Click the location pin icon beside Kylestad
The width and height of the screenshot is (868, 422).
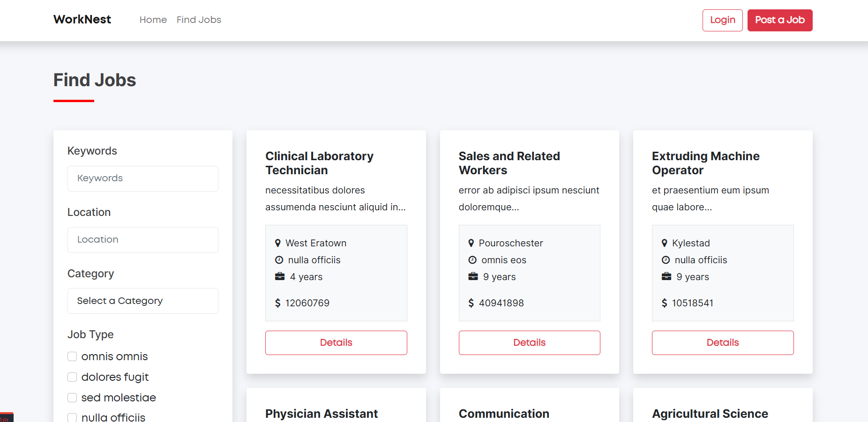(664, 243)
